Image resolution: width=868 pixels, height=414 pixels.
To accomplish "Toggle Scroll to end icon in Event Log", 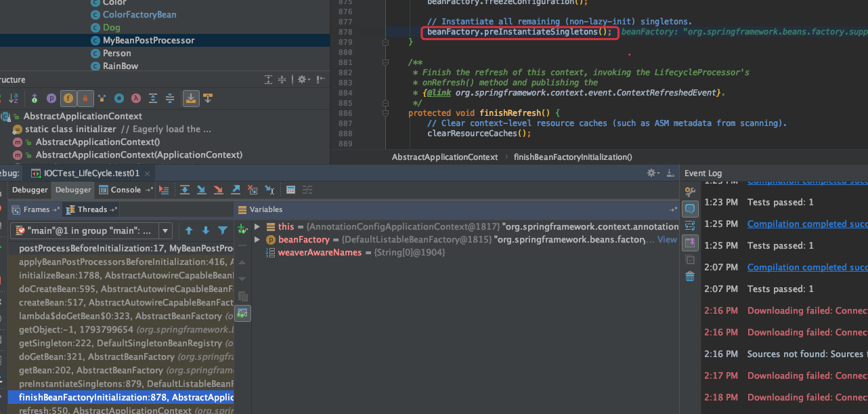I will pos(690,243).
